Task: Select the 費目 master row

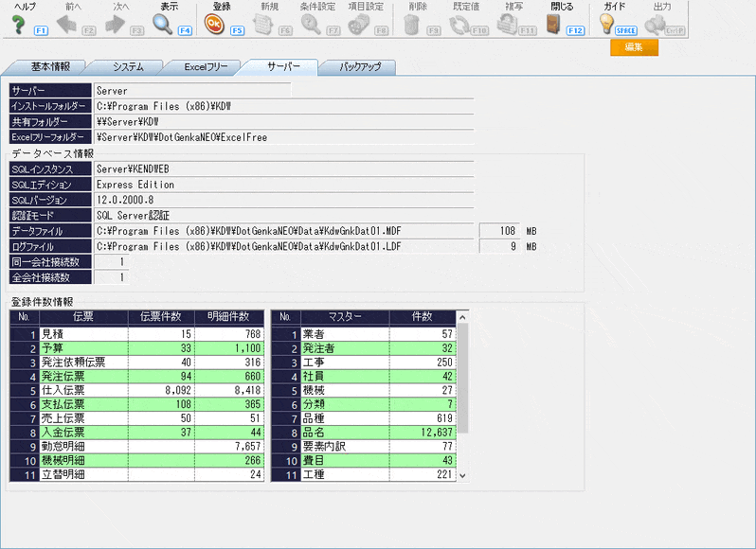Action: pyautogui.click(x=364, y=460)
